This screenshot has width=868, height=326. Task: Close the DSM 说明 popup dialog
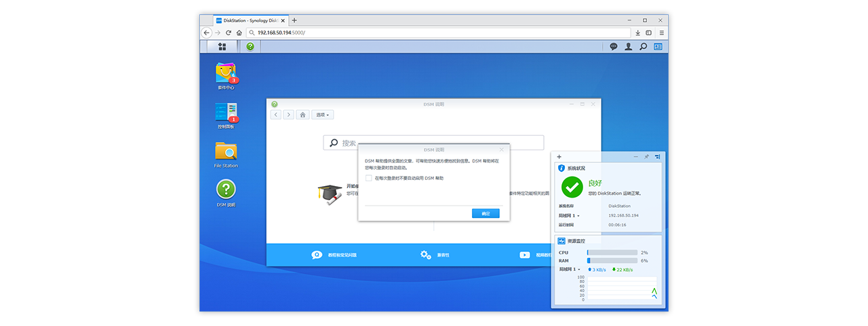[x=502, y=149]
